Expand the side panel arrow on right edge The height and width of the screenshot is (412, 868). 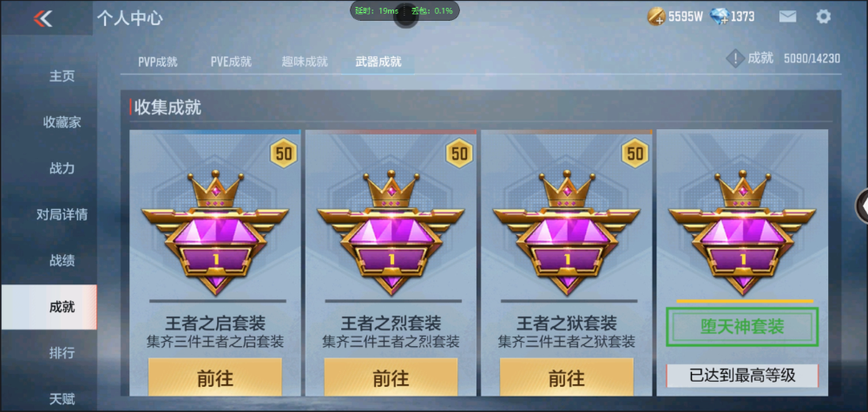point(863,206)
